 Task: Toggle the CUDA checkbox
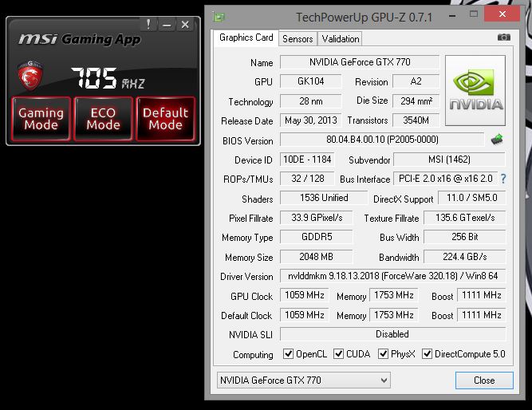(339, 354)
